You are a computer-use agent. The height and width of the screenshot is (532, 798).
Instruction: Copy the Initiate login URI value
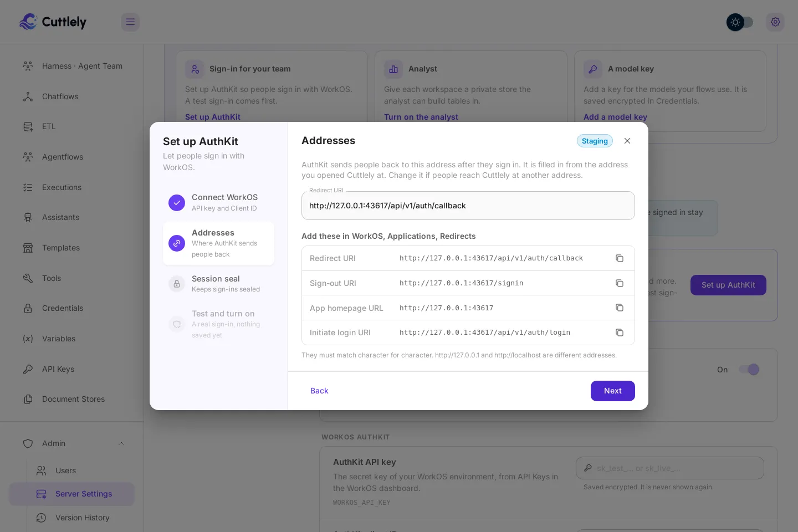(620, 332)
